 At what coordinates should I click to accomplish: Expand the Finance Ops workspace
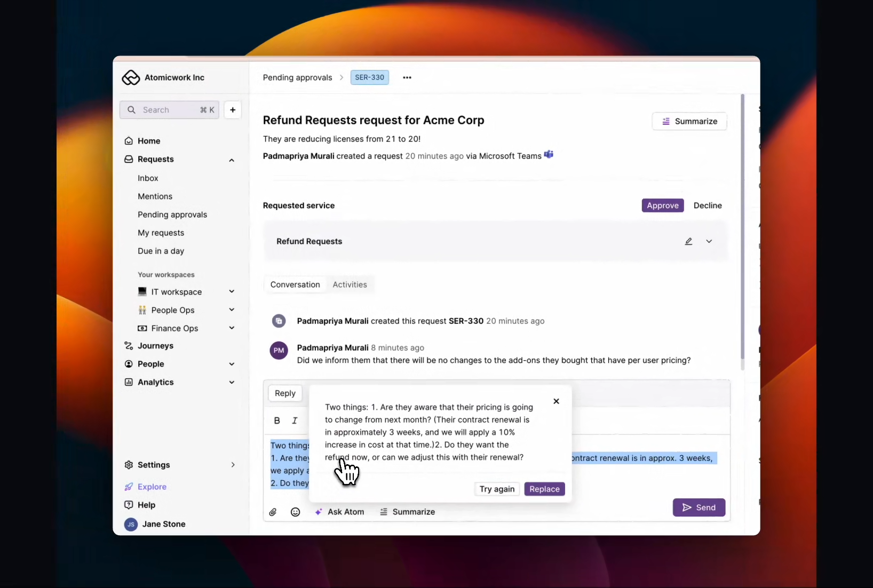coord(232,328)
